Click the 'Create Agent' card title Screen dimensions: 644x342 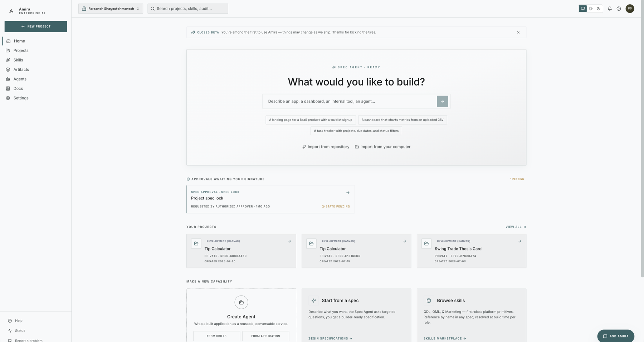pos(241,317)
